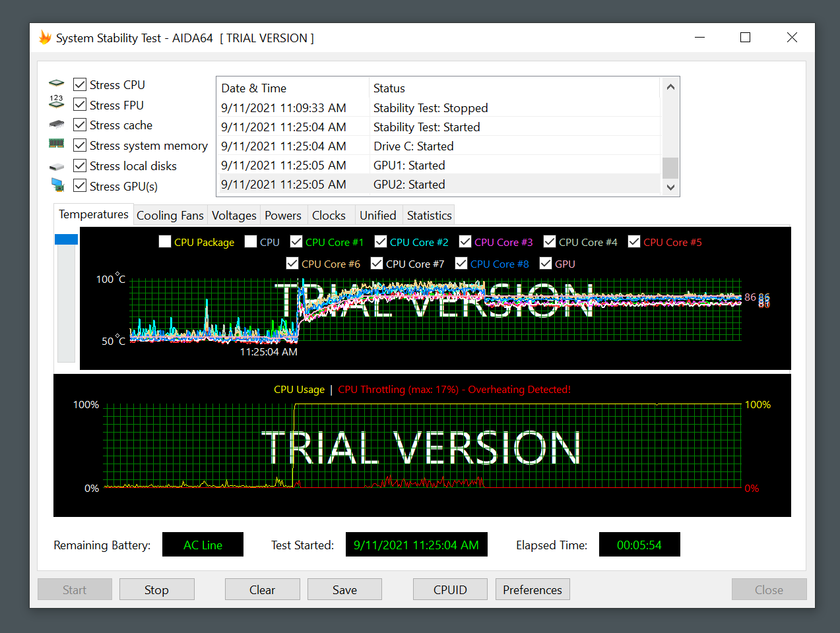The image size is (840, 633).
Task: Open the Unified tab
Action: 378,216
